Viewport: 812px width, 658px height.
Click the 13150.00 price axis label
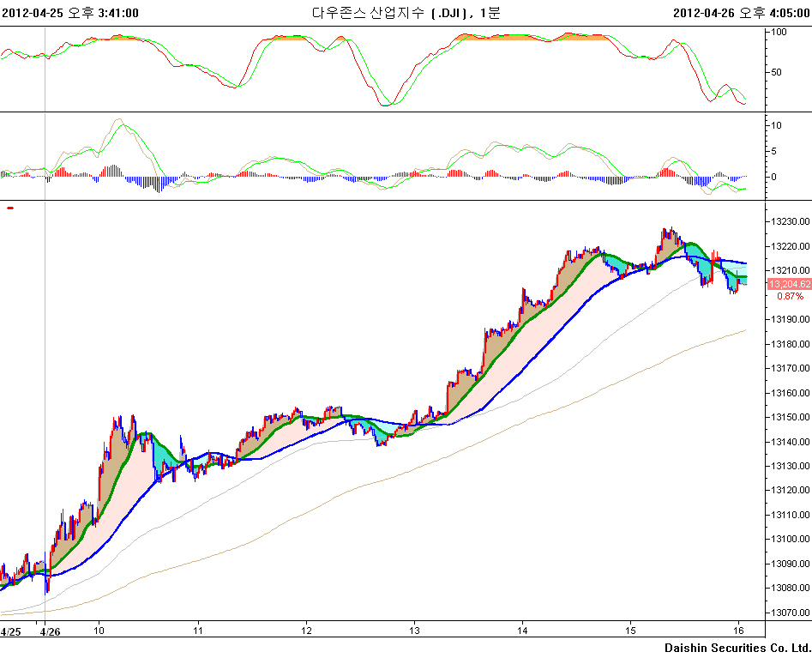786,417
